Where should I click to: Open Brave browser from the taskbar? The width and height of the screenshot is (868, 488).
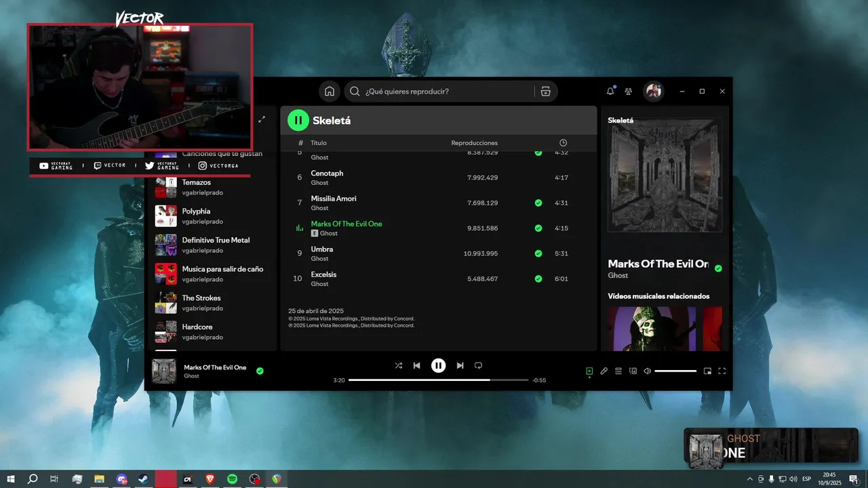210,479
